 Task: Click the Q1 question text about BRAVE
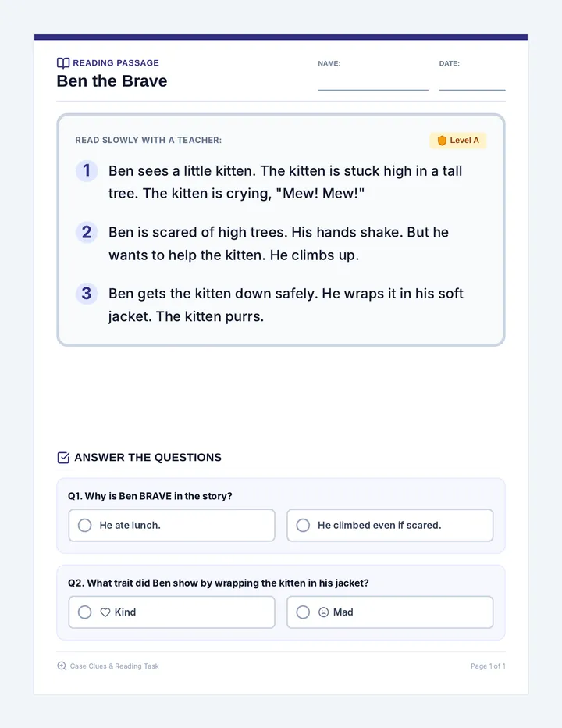coord(150,496)
